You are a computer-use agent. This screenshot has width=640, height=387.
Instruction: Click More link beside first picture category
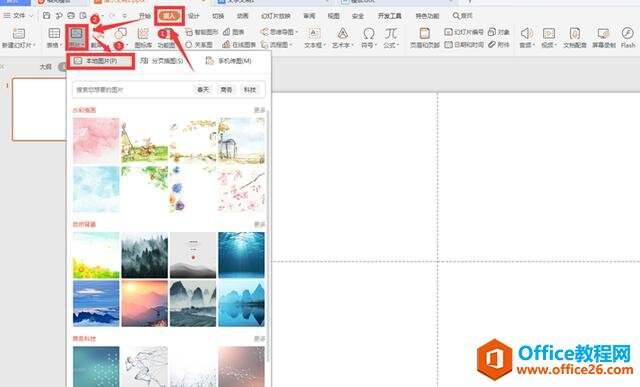[260, 110]
